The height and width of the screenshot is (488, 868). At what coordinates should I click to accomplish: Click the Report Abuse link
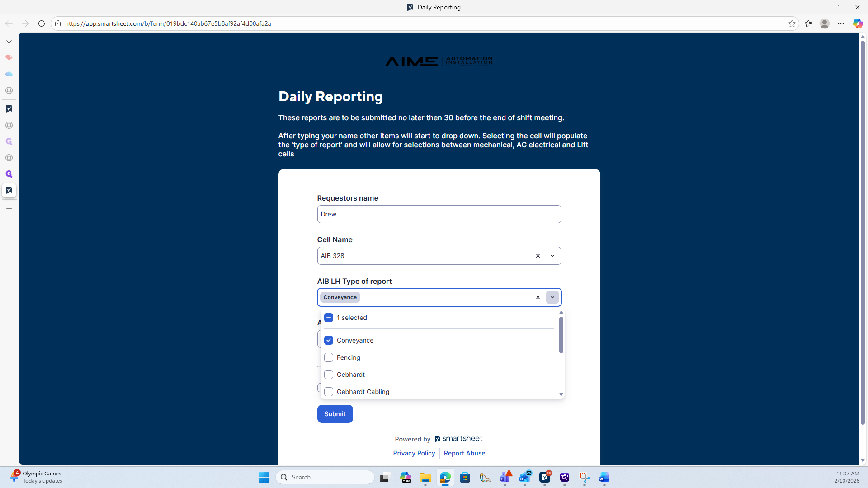(464, 453)
